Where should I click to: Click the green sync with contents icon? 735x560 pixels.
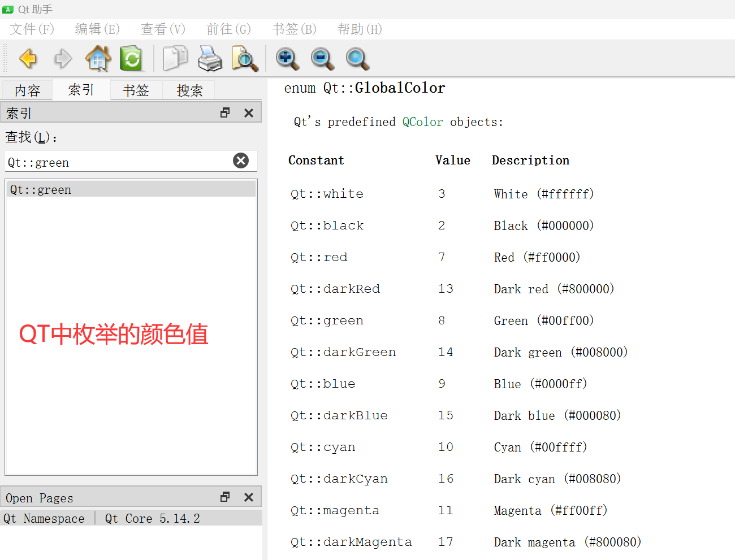click(132, 58)
